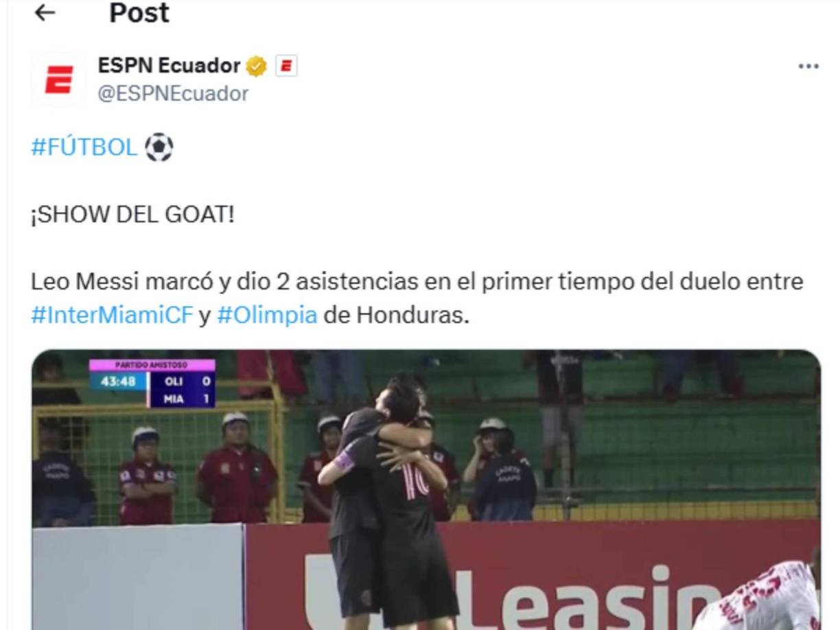Click the ¡SHOW DEL GOAT! text line
This screenshot has height=630, width=840.
tap(132, 214)
